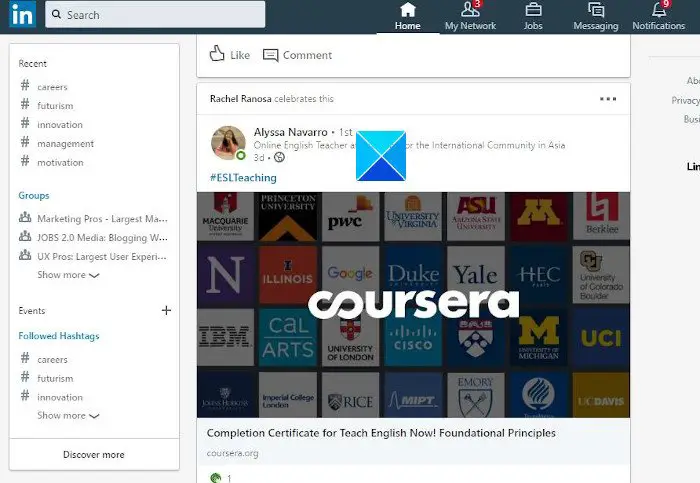Click the group icon beside JOBS 2.0 Media

click(x=25, y=236)
